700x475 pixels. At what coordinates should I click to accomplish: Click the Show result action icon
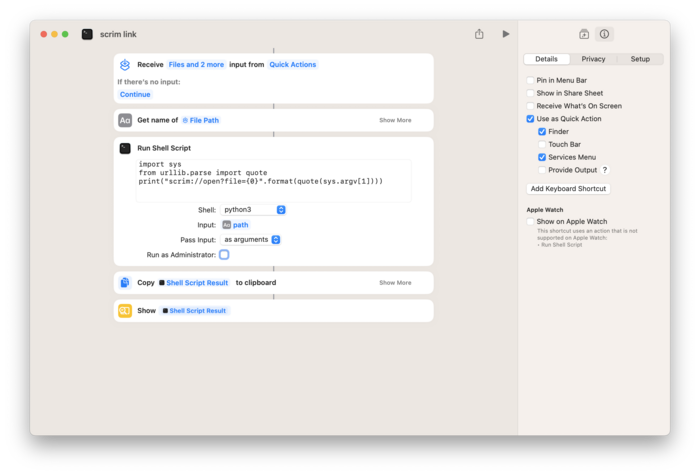tap(125, 311)
